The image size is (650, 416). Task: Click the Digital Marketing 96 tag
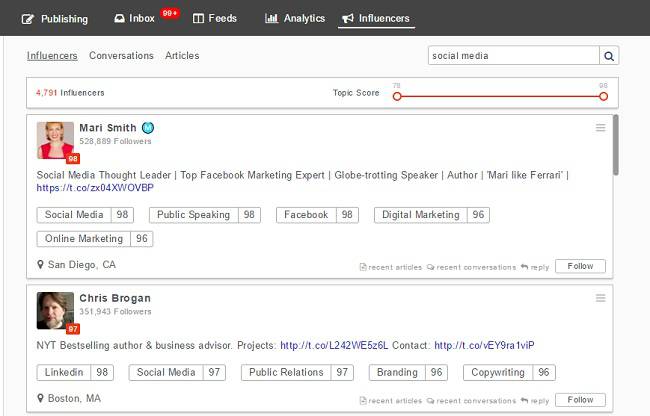tap(432, 215)
